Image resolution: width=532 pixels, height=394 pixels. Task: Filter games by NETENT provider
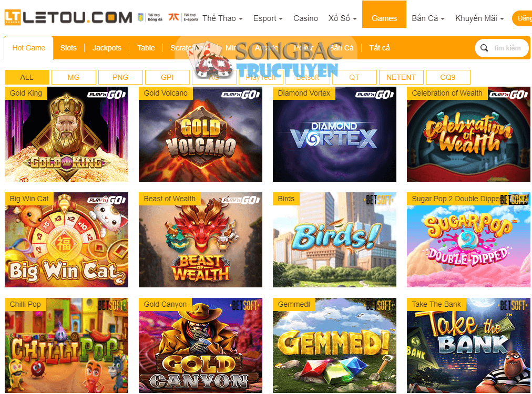[401, 77]
